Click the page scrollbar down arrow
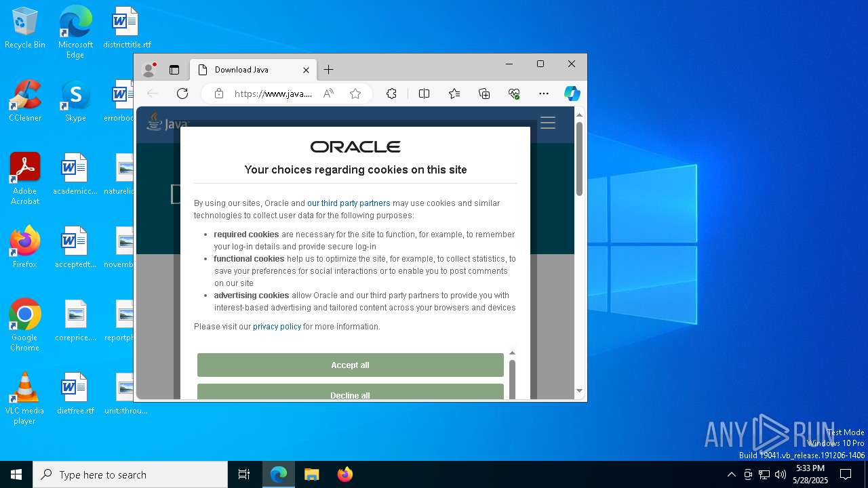Image resolution: width=868 pixels, height=488 pixels. pos(579,391)
